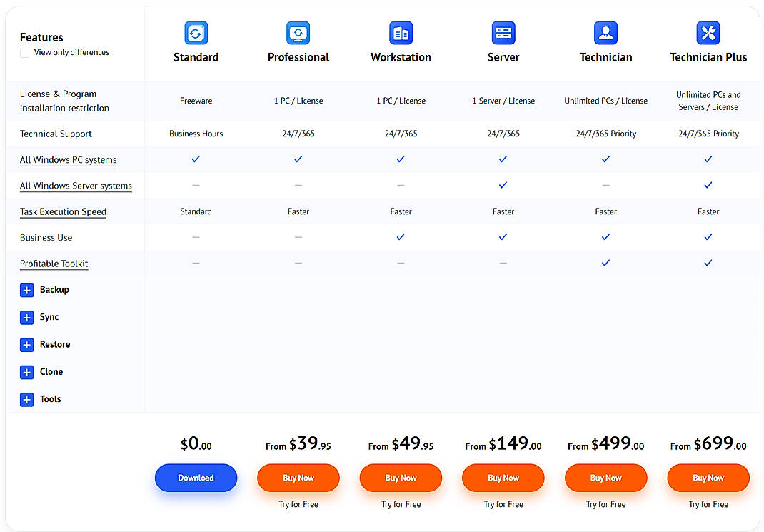Click the Features heading
The image size is (764, 532).
[x=41, y=38]
